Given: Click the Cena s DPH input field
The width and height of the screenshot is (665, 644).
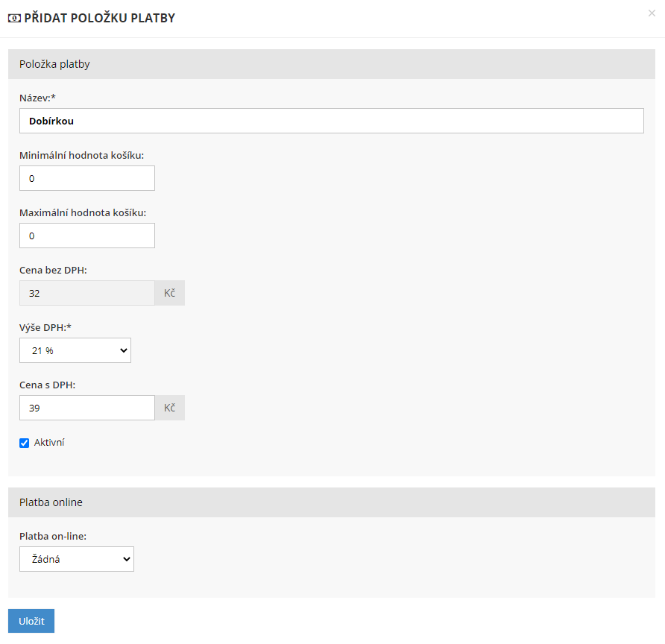Looking at the screenshot, I should (x=86, y=408).
